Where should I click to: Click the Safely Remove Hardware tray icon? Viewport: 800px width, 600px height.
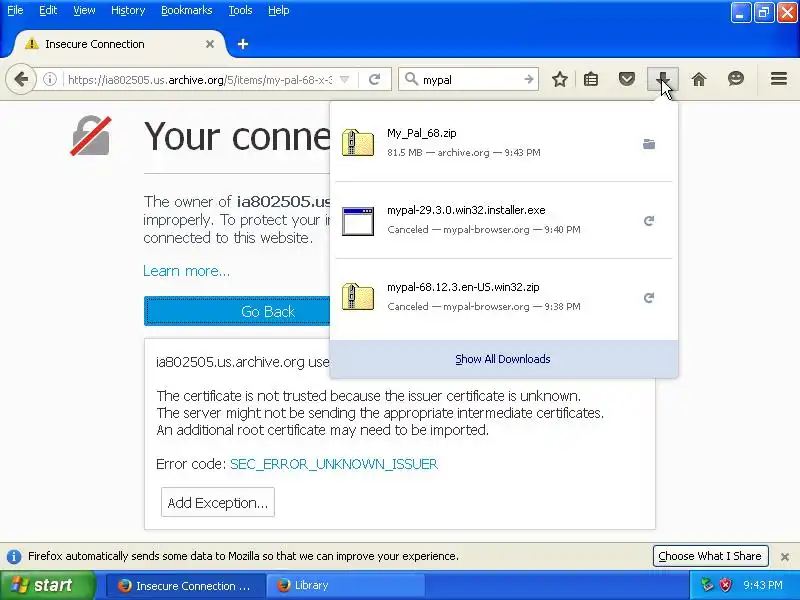[707, 585]
